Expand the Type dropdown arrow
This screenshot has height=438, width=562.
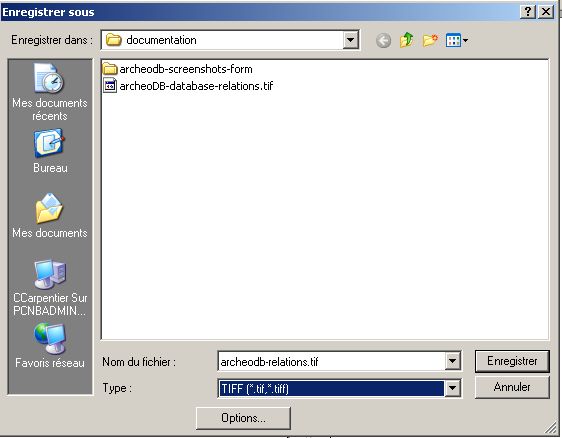click(452, 388)
